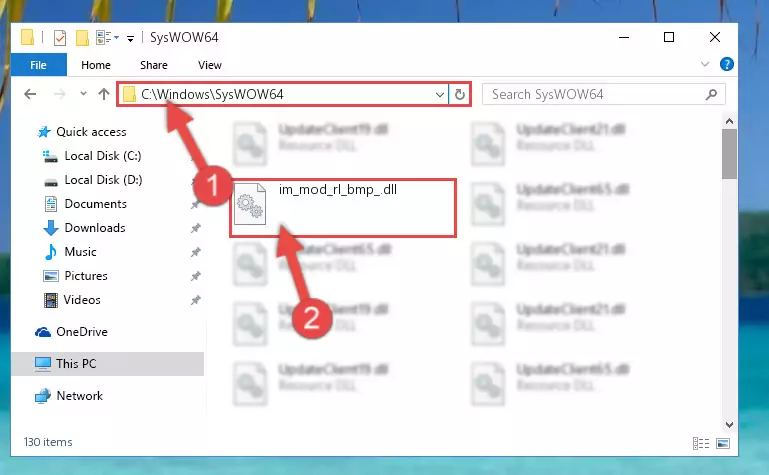Viewport: 769px width, 475px height.
Task: Unpin Pictures using its pin icon
Action: (195, 276)
